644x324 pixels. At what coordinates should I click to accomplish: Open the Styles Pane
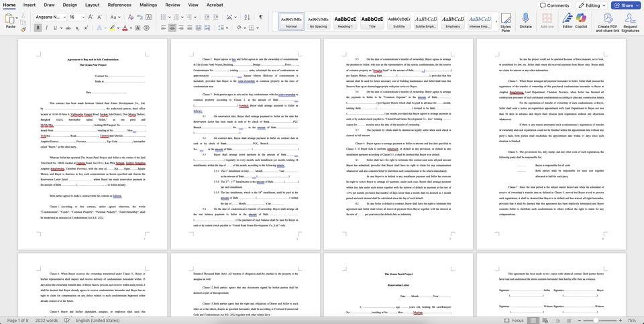(506, 23)
